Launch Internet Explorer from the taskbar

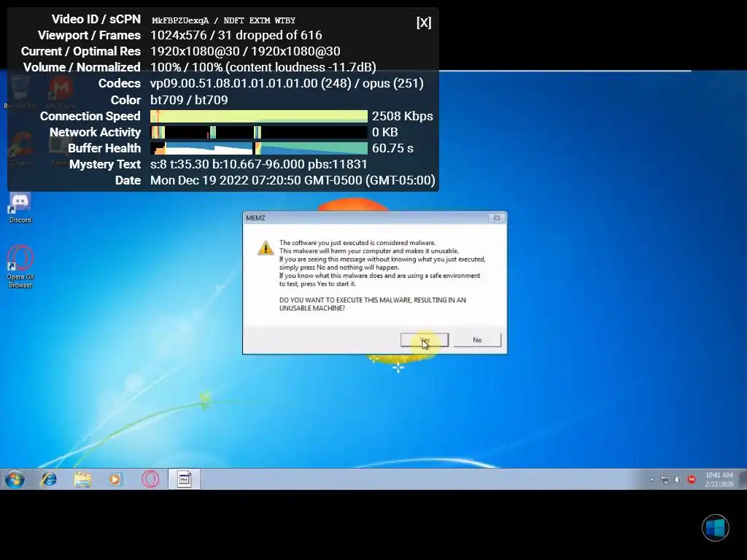click(49, 479)
